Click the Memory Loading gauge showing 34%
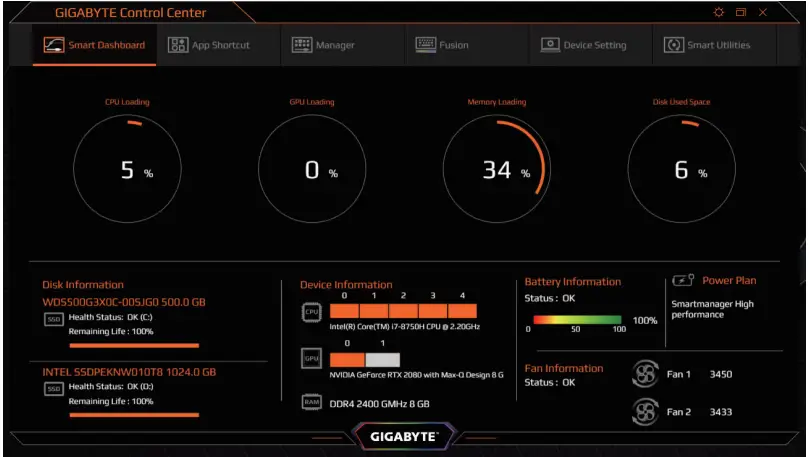The image size is (809, 457). click(x=497, y=169)
